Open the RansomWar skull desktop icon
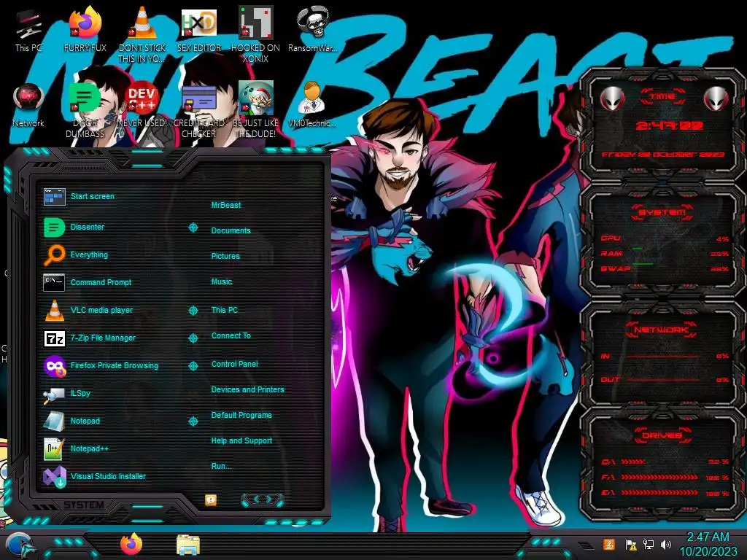 coord(312,29)
